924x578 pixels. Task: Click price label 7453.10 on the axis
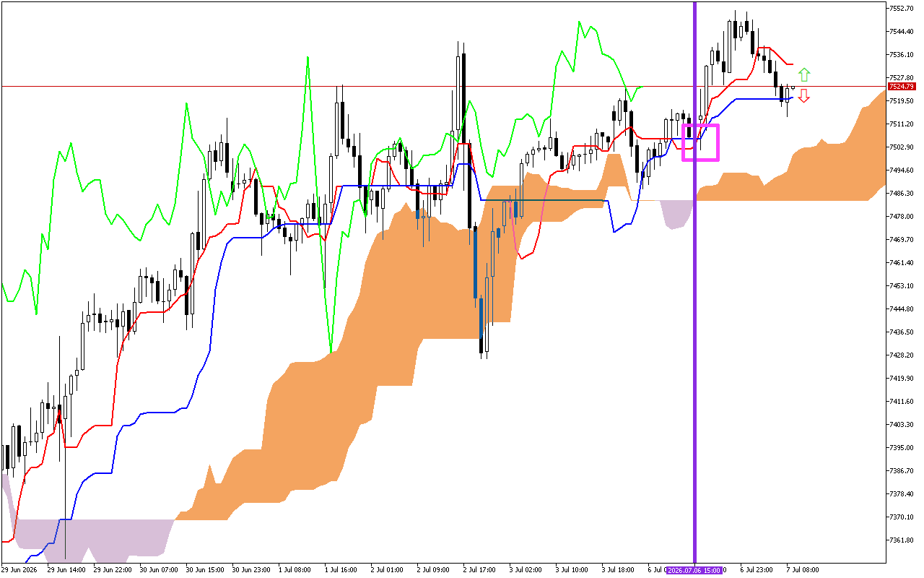click(x=902, y=286)
